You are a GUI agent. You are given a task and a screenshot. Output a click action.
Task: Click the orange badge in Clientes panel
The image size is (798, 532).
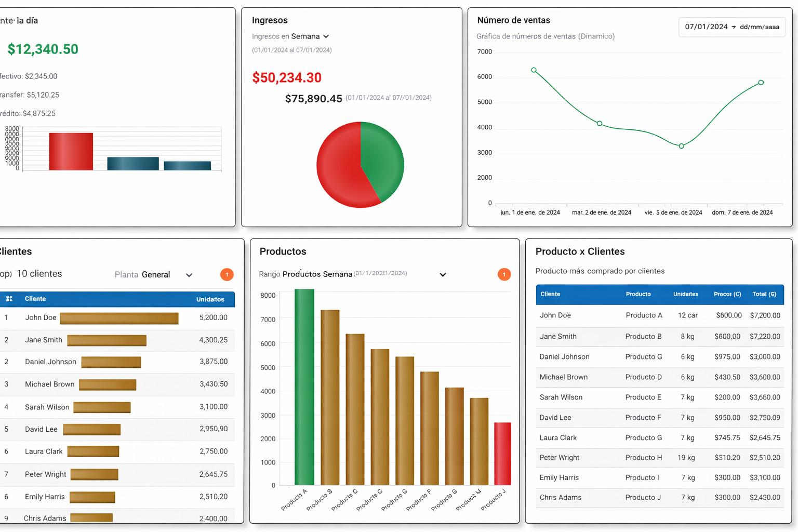pos(227,274)
